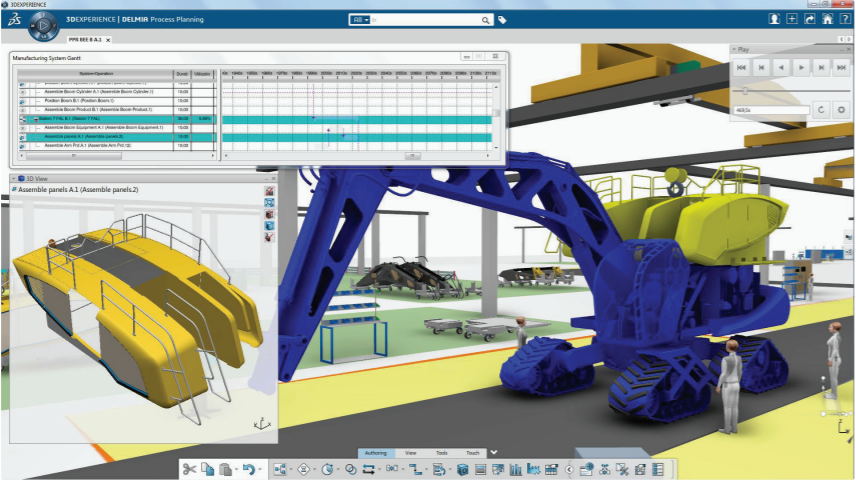
Task: Click the tag icon beside search
Action: [502, 19]
